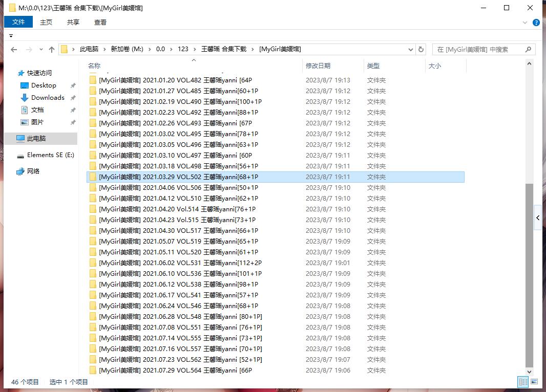
Task: Open the address bar history dropdown
Action: (411, 50)
